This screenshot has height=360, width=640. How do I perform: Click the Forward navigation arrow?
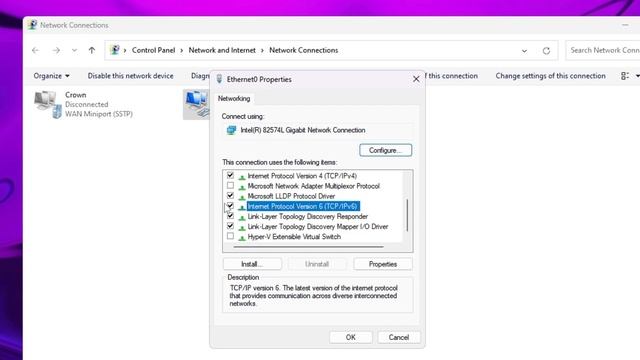[x=56, y=50]
